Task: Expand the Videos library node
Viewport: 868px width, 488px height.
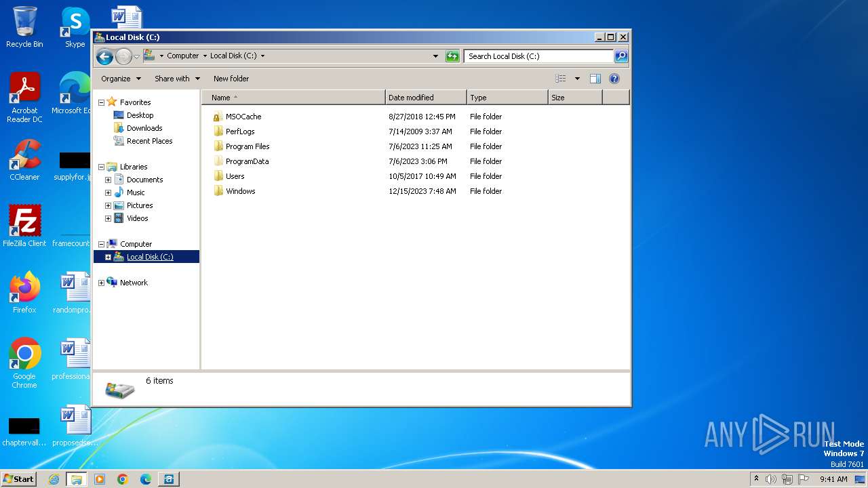Action: tap(108, 218)
